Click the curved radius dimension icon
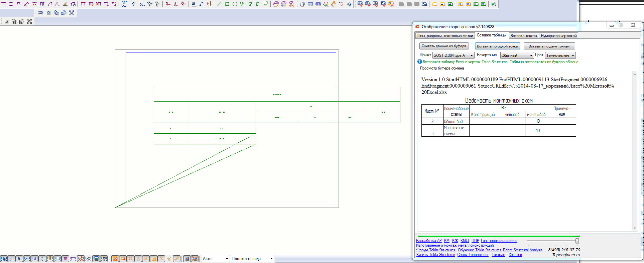The image size is (644, 263). click(50, 4)
